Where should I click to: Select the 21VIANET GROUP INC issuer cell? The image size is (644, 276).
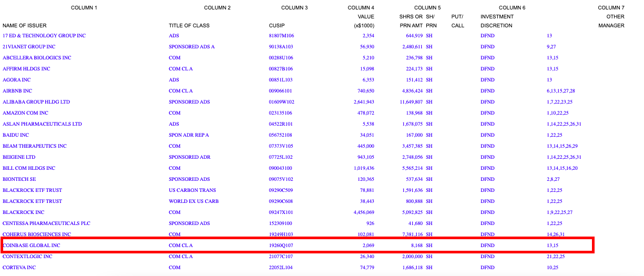point(29,47)
